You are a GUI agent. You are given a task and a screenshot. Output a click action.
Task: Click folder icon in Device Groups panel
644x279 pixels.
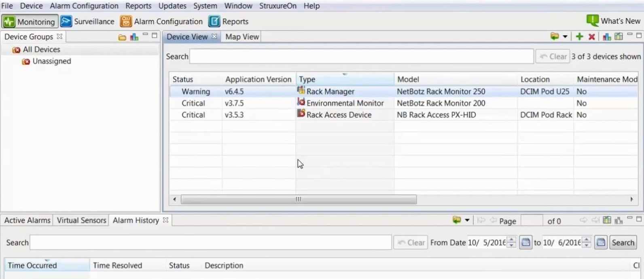[x=122, y=37]
